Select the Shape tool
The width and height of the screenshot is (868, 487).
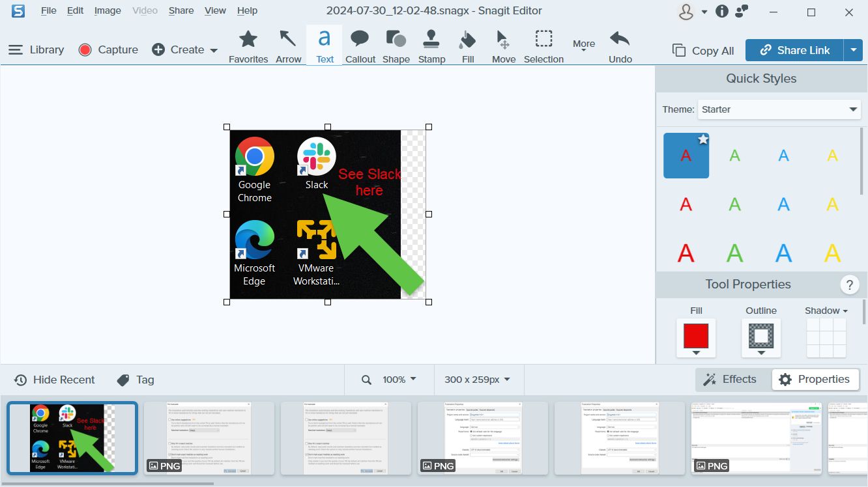tap(396, 46)
